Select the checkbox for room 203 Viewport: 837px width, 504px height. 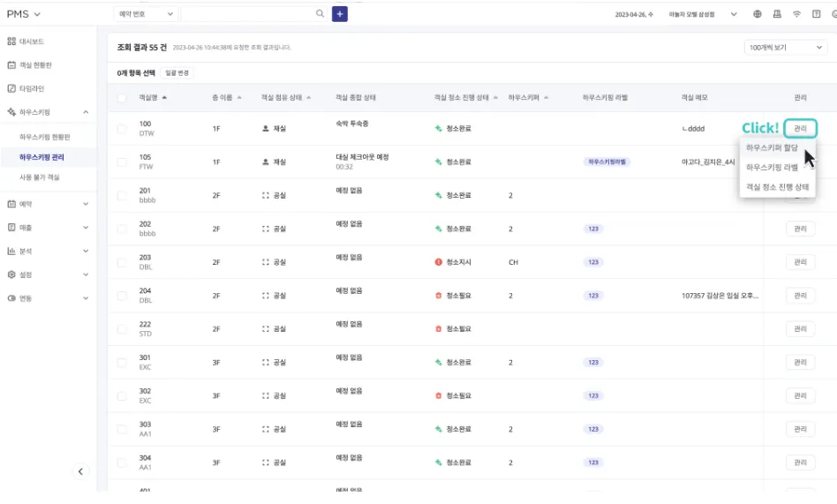point(122,262)
